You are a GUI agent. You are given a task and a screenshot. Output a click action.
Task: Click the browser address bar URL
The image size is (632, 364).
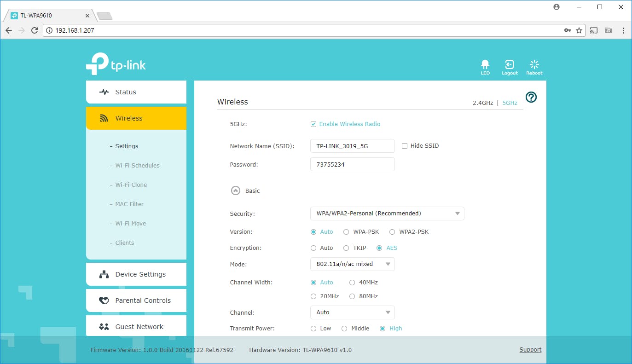click(x=75, y=30)
